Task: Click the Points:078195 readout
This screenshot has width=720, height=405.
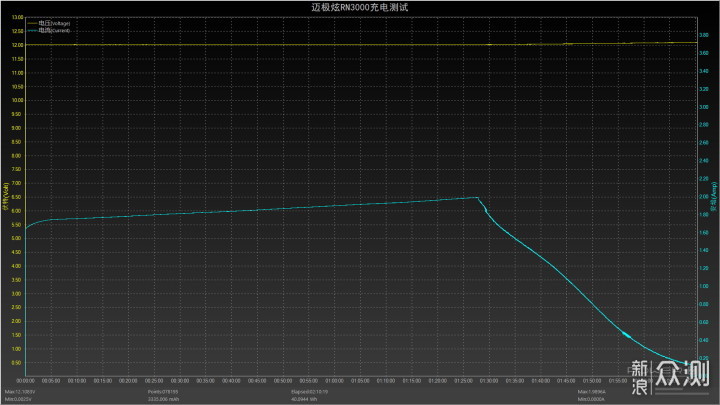Action: 163,392
